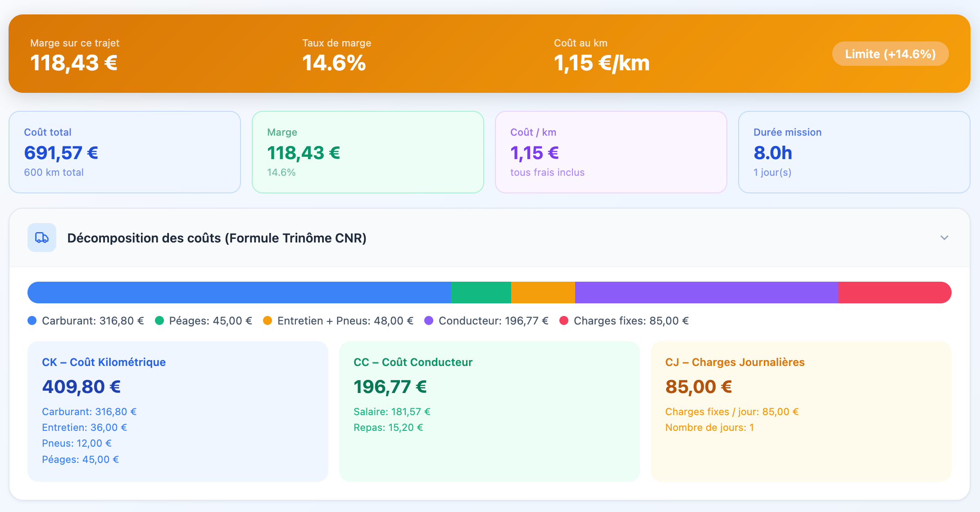Screen dimensions: 980x512
Task: Select the Coût / km card
Action: pyautogui.click(x=611, y=152)
